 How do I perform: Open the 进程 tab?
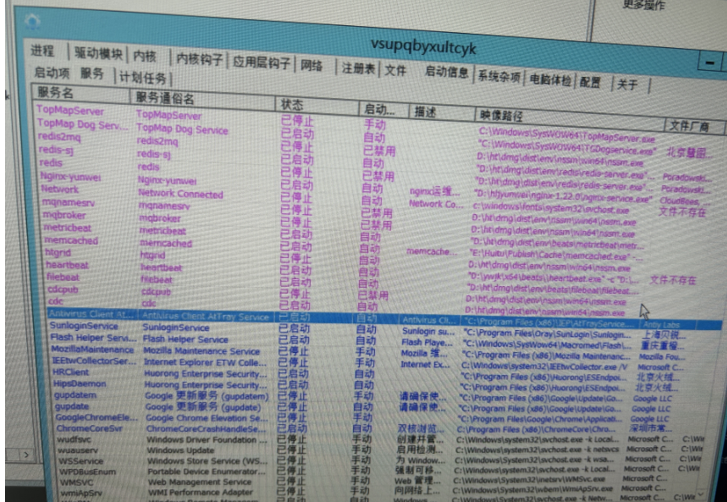tap(43, 51)
